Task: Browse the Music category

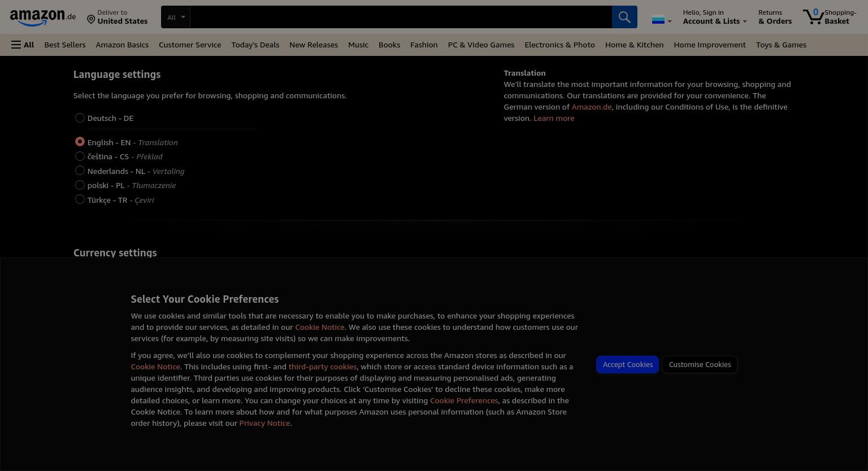Action: (x=358, y=45)
